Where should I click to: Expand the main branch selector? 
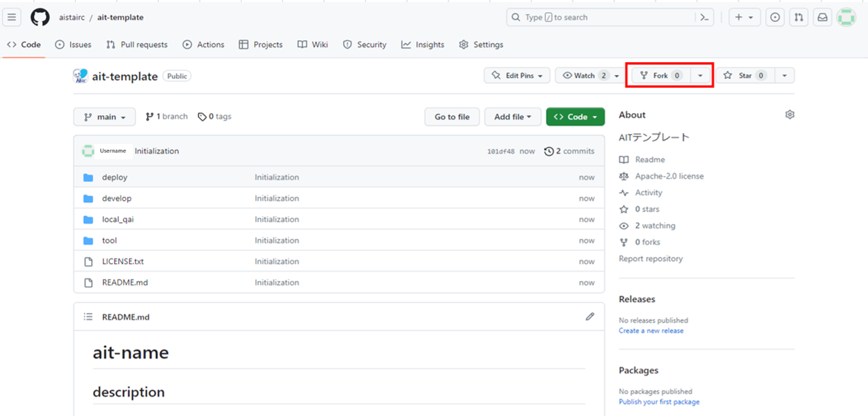click(x=104, y=117)
